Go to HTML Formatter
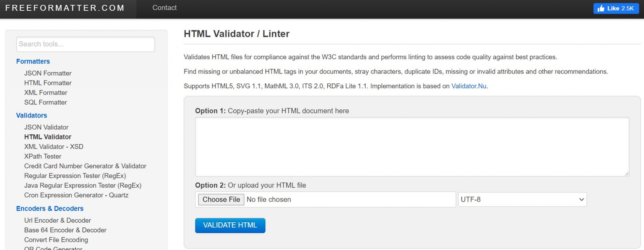The image size is (644, 250). click(48, 83)
